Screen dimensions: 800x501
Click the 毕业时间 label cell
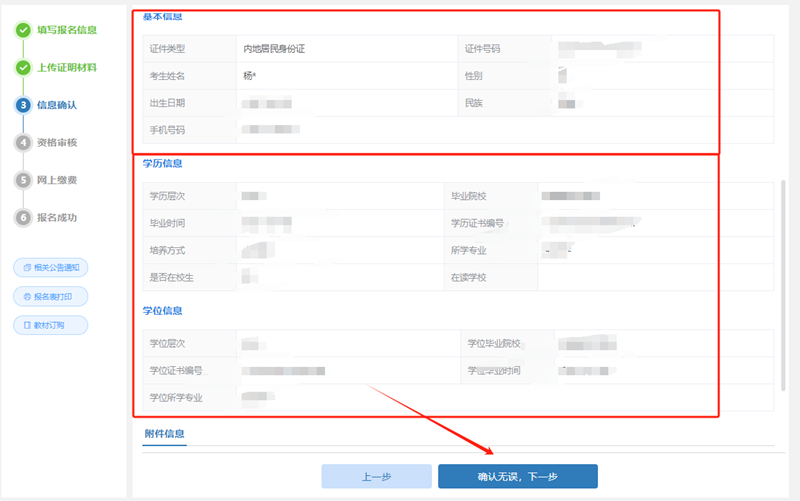[189, 223]
